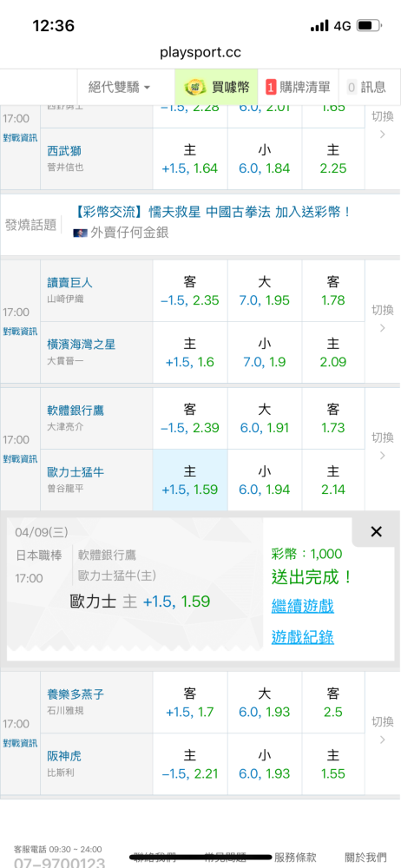The height and width of the screenshot is (868, 401).
Task: Select 阪神虎 主 -1.5, 2.21 odds
Action: point(190,764)
